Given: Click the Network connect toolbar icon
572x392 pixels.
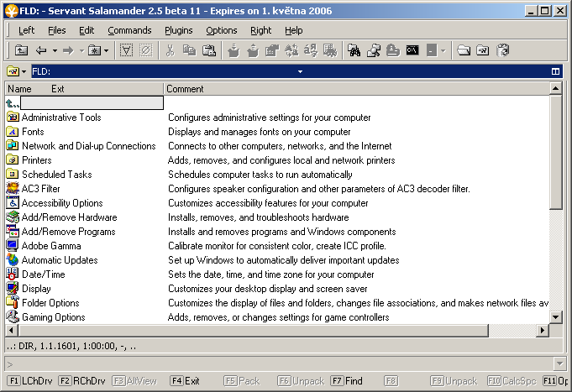Looking at the screenshot, I should click(x=374, y=50).
